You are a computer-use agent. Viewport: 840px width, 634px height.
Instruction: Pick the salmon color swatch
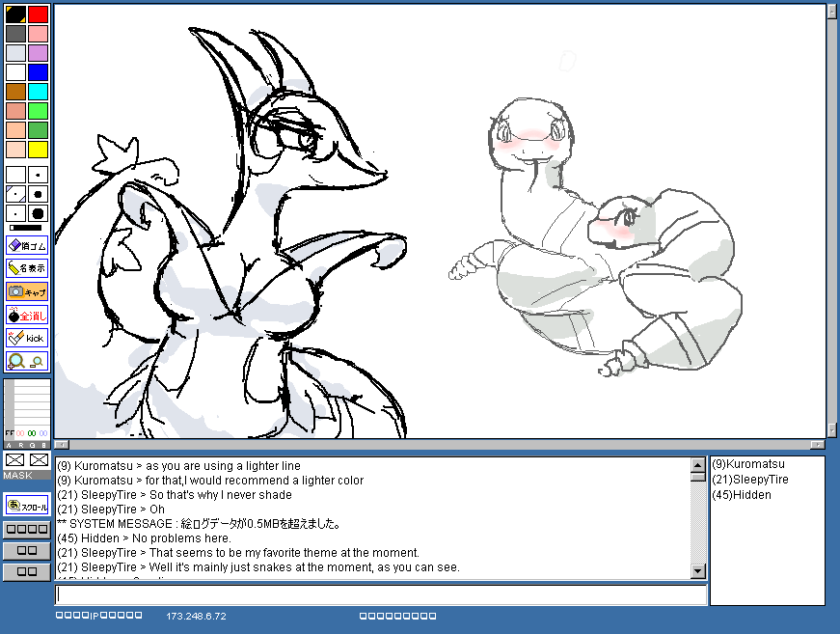tap(15, 111)
